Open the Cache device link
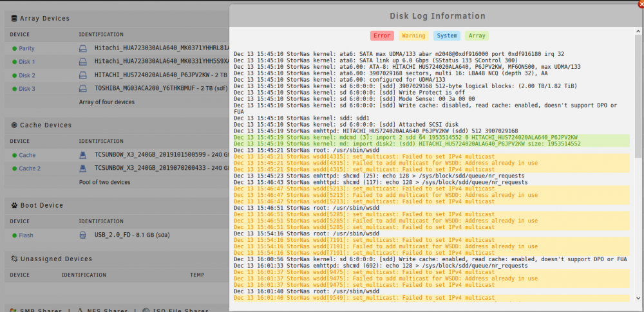Viewport: 644px width, 312px height. pyautogui.click(x=27, y=155)
